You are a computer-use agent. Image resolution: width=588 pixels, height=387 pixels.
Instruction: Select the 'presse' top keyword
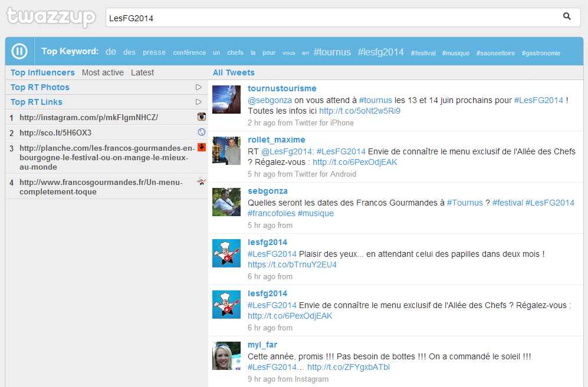click(154, 52)
